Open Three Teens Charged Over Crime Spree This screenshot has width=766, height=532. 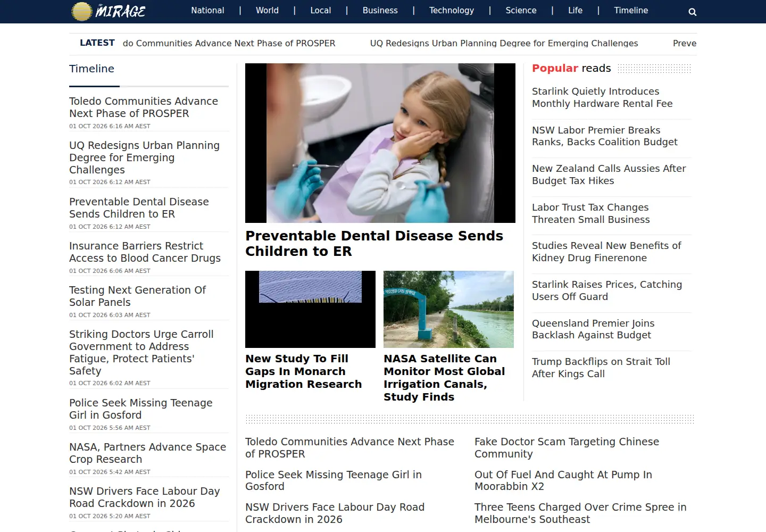pyautogui.click(x=580, y=513)
